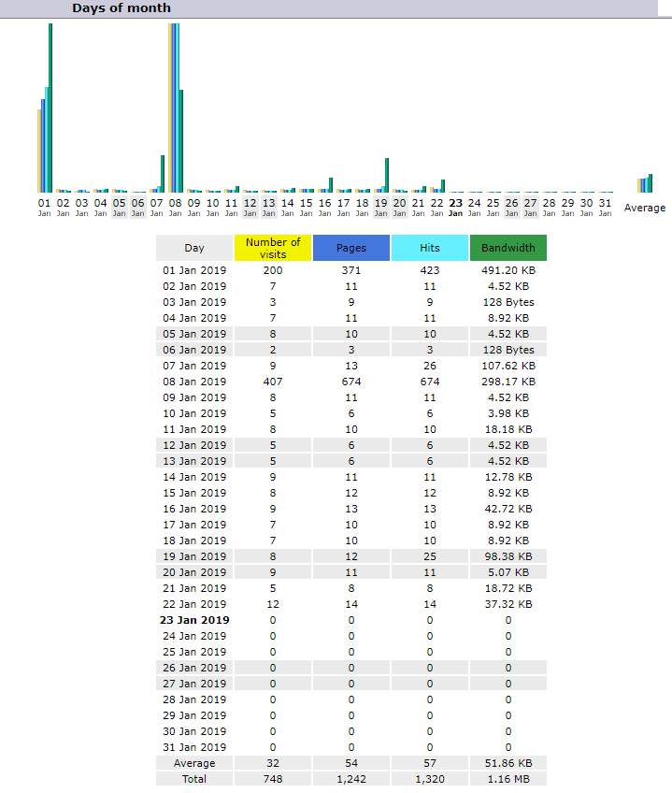The image size is (672, 793).
Task: Click the Average label beside the chart
Action: (645, 208)
